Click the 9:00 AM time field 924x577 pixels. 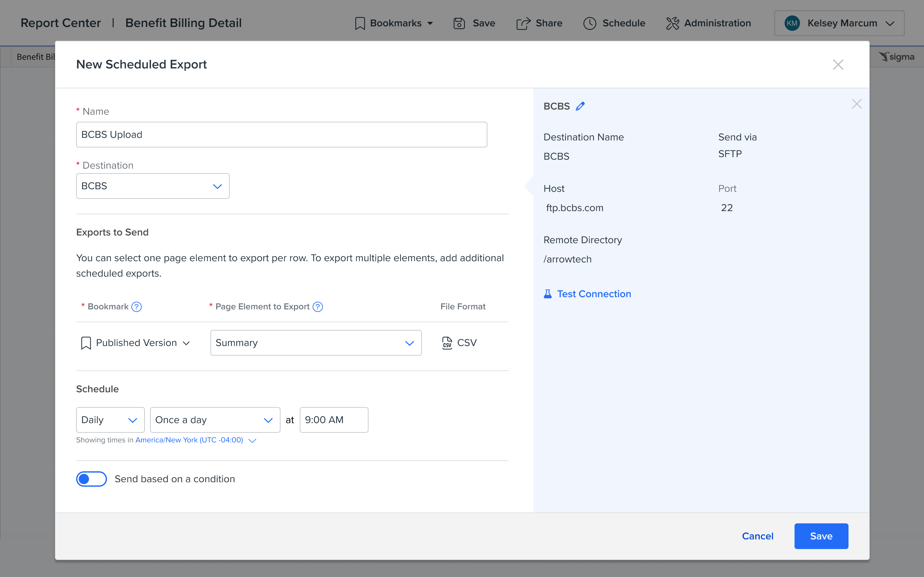point(333,420)
